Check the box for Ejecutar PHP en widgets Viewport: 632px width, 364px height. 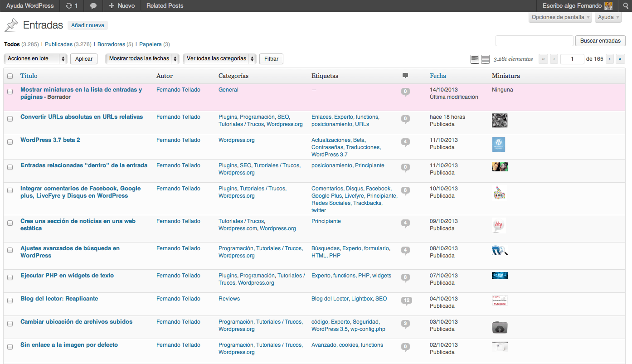coord(10,277)
